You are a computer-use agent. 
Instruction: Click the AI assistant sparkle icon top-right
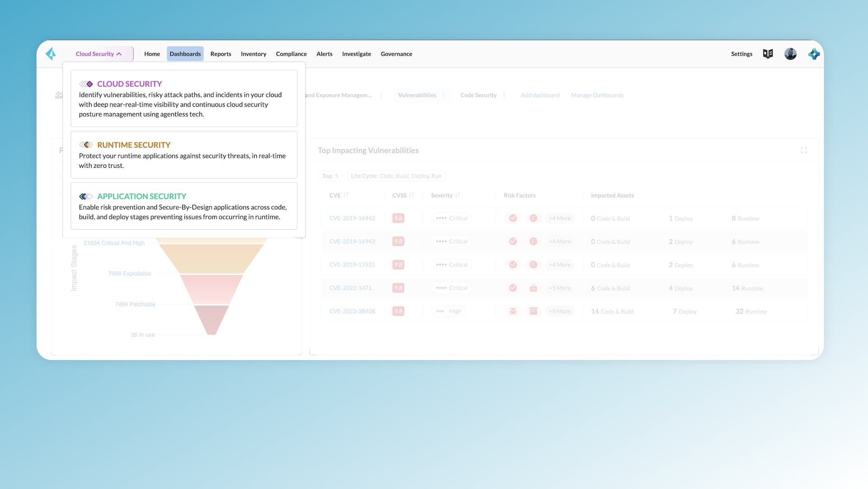pyautogui.click(x=814, y=54)
